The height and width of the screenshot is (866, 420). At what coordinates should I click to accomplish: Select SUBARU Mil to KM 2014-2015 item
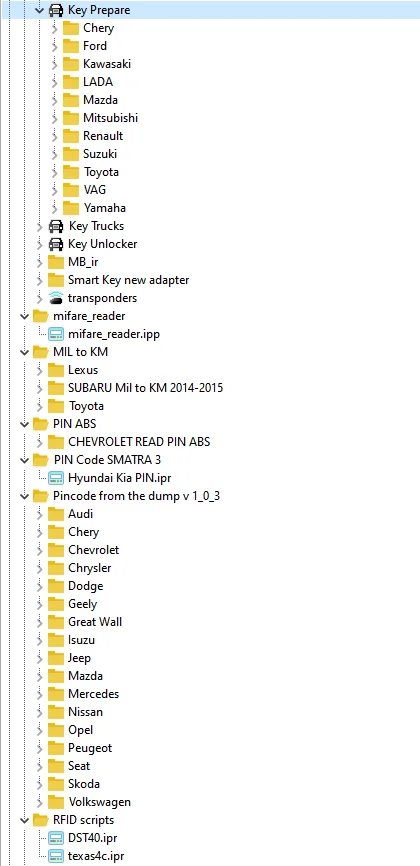coord(146,388)
